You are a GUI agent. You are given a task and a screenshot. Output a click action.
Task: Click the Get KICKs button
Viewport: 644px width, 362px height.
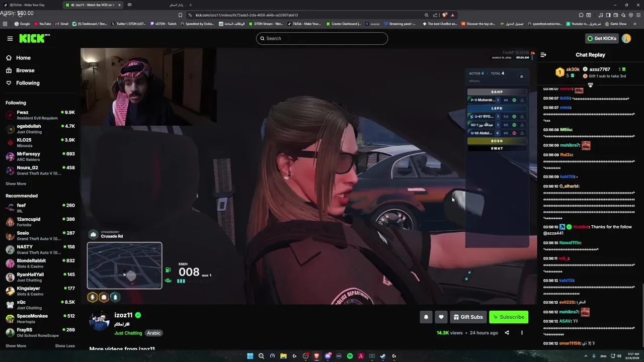[x=602, y=38]
